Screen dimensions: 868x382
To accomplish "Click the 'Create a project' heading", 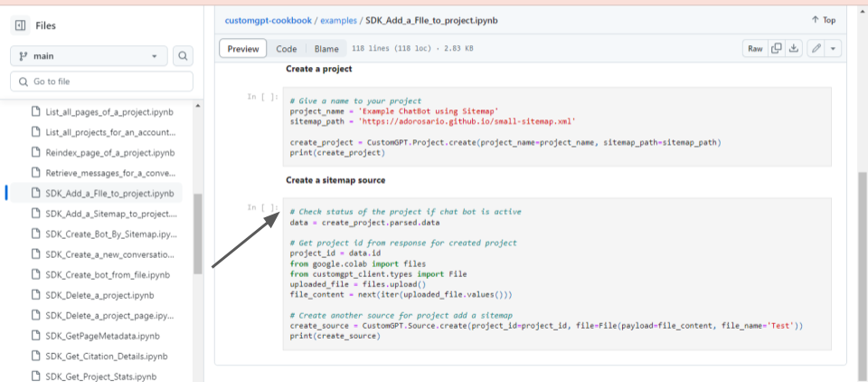I will pos(319,70).
